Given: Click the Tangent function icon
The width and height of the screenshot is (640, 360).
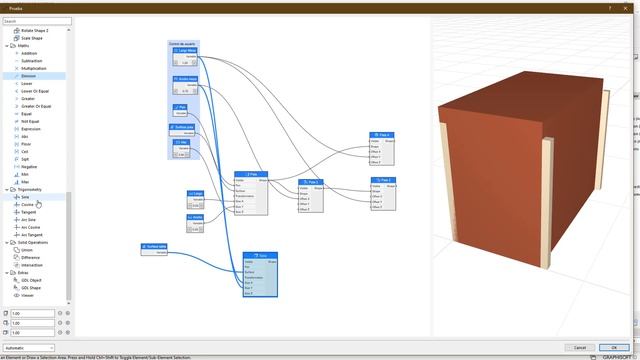Looking at the screenshot, I should point(17,212).
